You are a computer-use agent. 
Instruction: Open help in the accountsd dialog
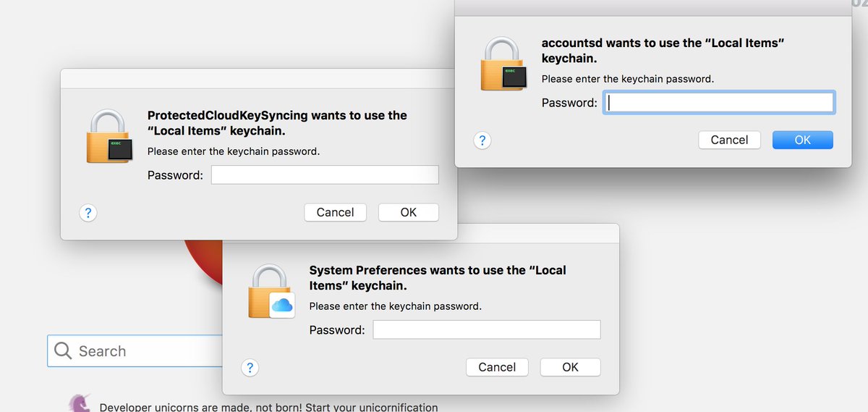[x=482, y=140]
